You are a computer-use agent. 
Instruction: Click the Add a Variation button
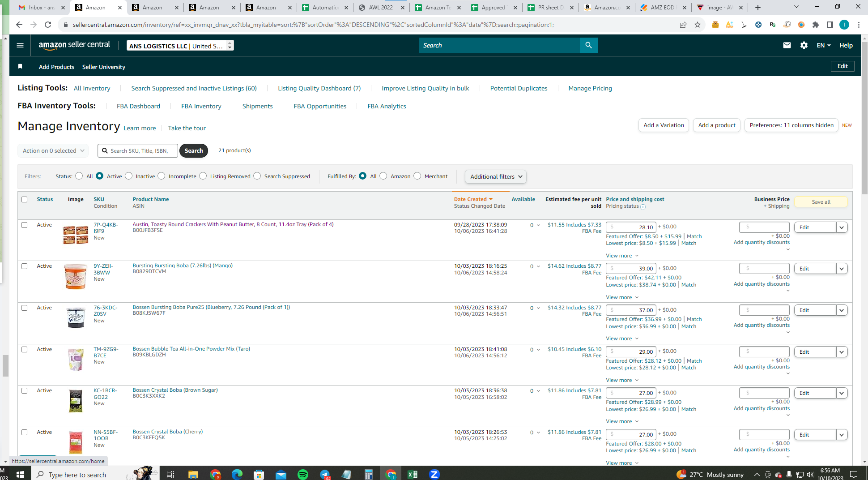pyautogui.click(x=664, y=125)
